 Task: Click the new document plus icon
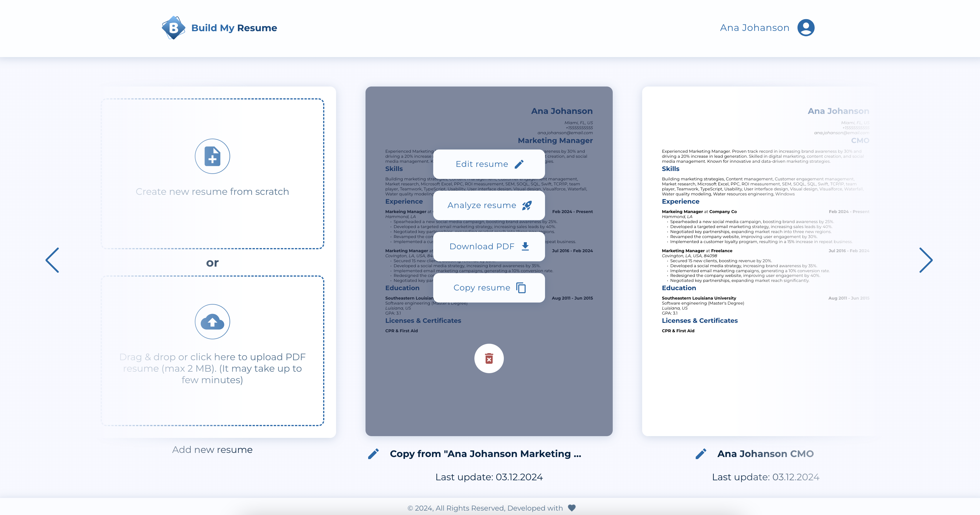212,156
